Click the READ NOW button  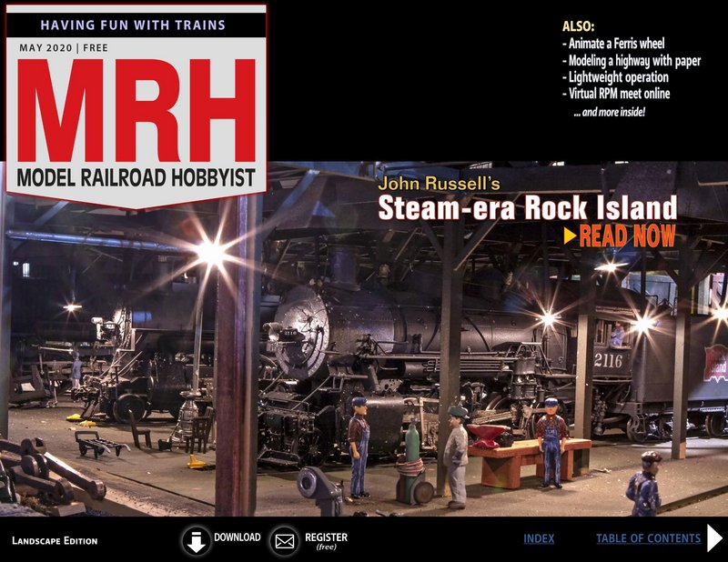[x=620, y=236]
